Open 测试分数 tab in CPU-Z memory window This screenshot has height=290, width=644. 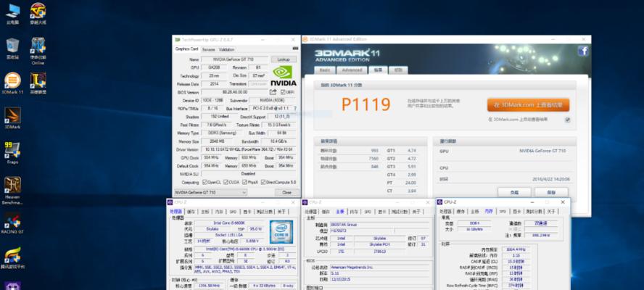[x=535, y=212]
